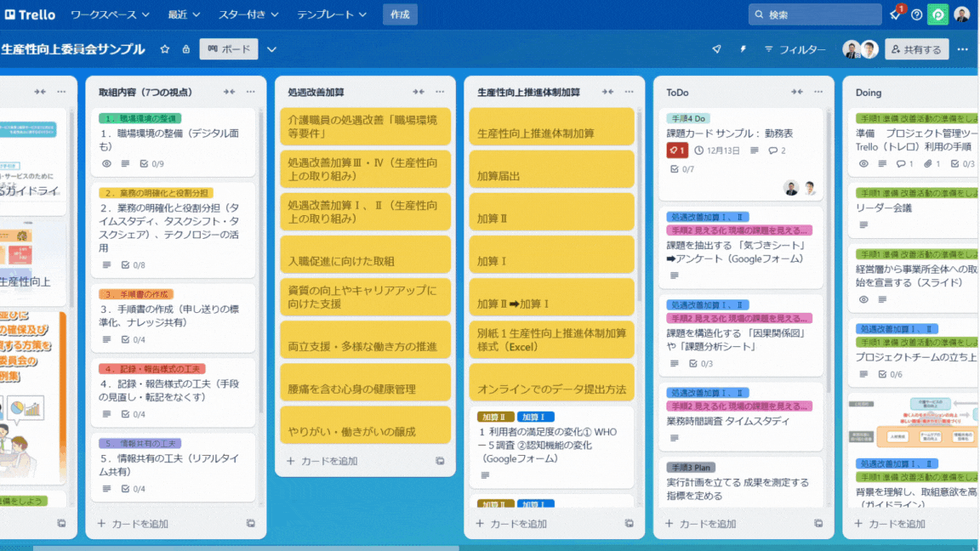980x551 pixels.
Task: Click the red overdue badge on 課題カード
Action: coord(677,151)
